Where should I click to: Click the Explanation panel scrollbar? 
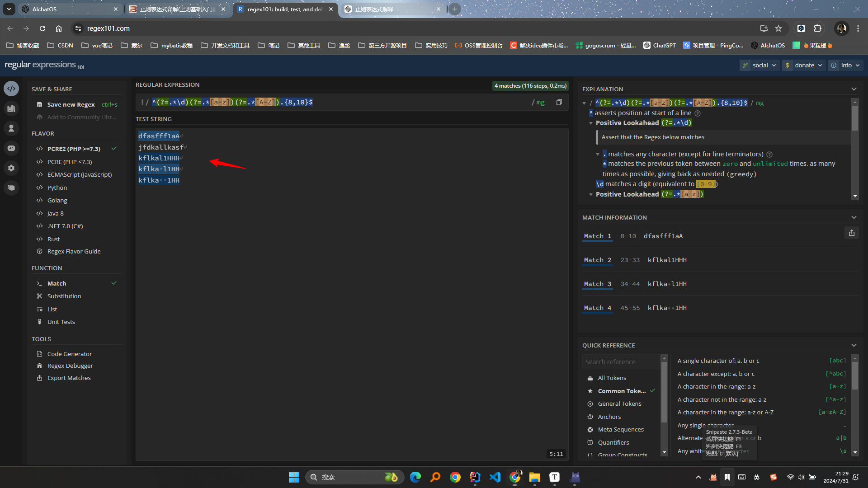pyautogui.click(x=854, y=118)
